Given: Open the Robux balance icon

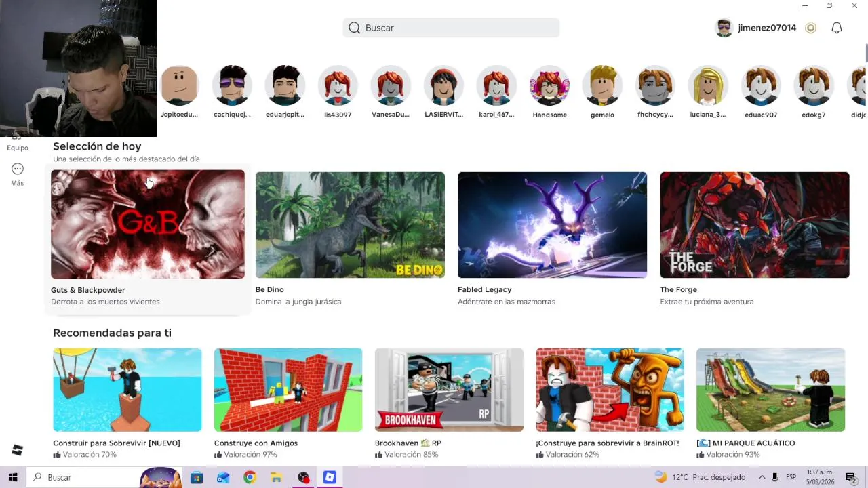Looking at the screenshot, I should pos(810,28).
